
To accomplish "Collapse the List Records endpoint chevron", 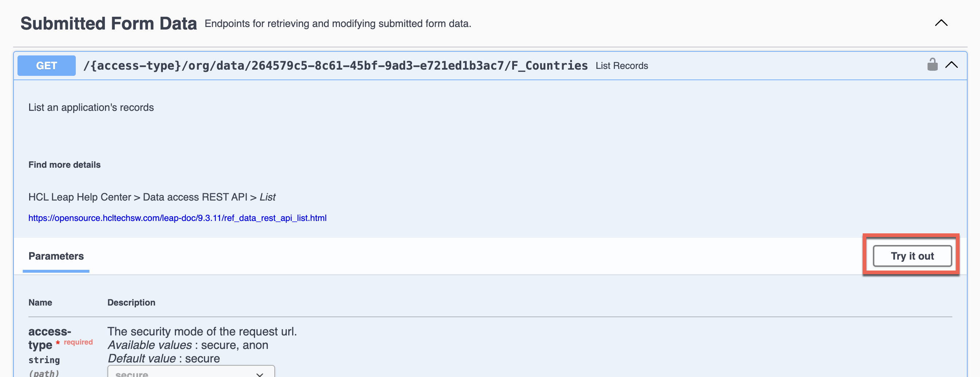I will coord(952,65).
